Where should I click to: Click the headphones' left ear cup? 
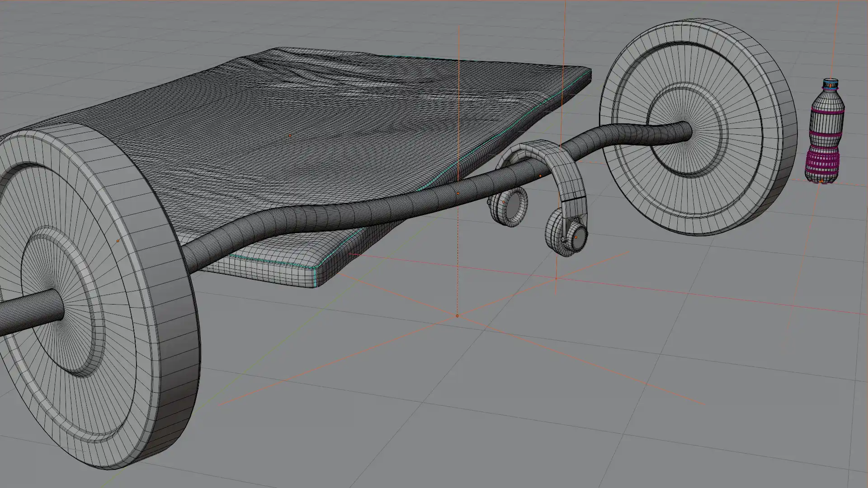click(x=509, y=206)
